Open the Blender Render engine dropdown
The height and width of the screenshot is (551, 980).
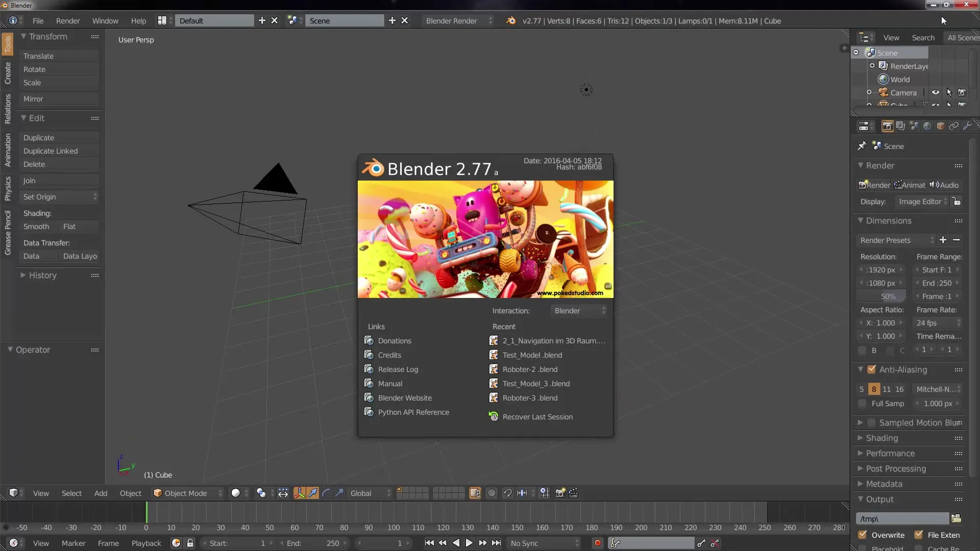(457, 20)
